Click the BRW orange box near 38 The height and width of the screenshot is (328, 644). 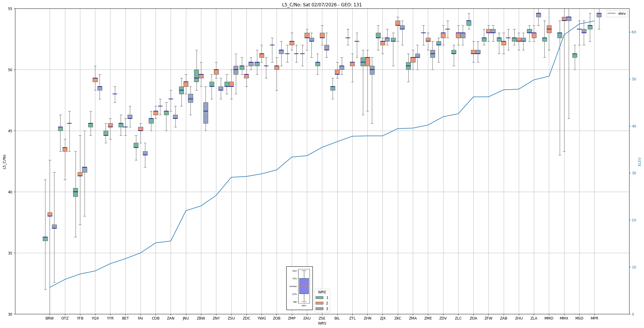(50, 214)
